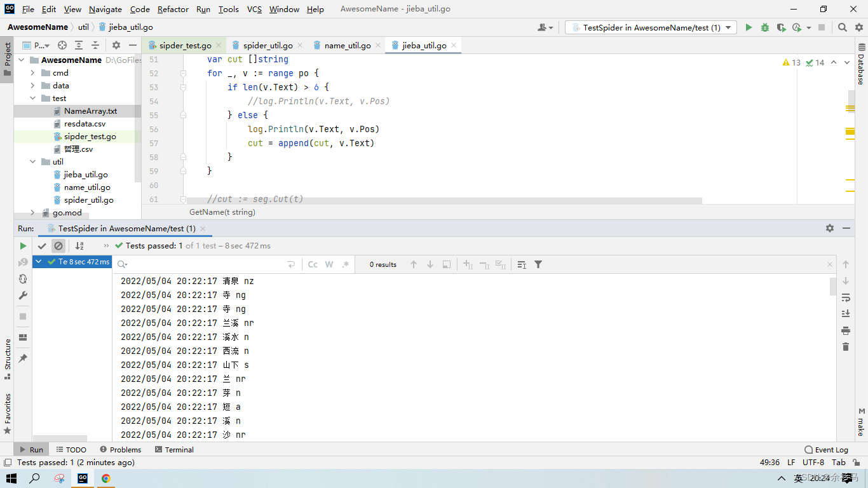Toggle show passed tests checkmark
The image size is (868, 488).
pos(42,246)
